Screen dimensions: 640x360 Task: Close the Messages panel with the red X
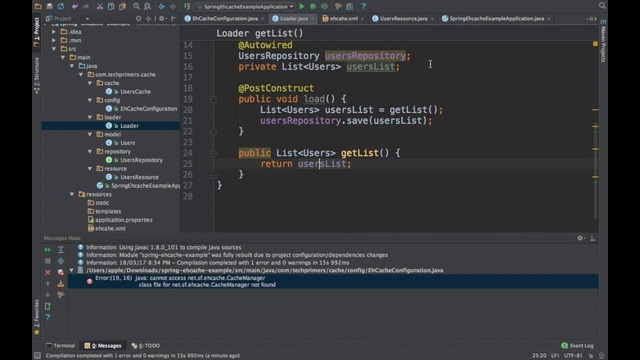tap(48, 272)
